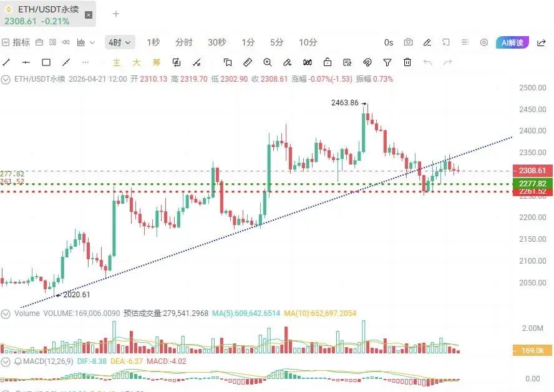Open the list settings icon
Screen dimensions: 554x392
pos(465,42)
